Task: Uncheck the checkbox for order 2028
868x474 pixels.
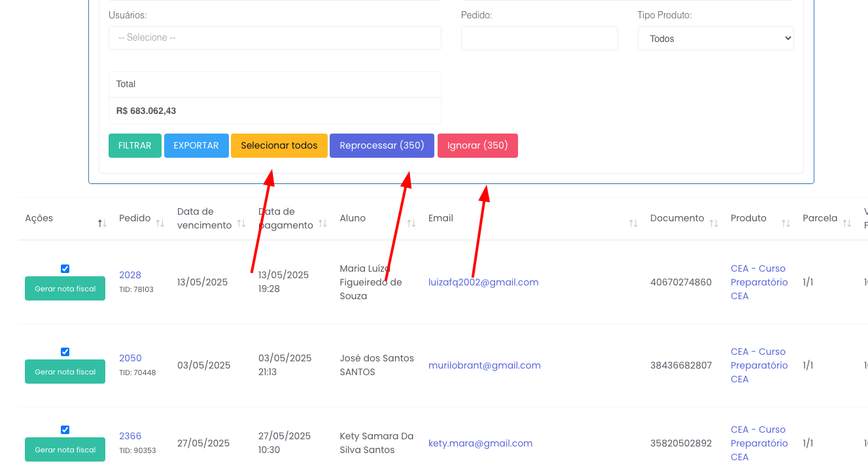Action: click(65, 268)
